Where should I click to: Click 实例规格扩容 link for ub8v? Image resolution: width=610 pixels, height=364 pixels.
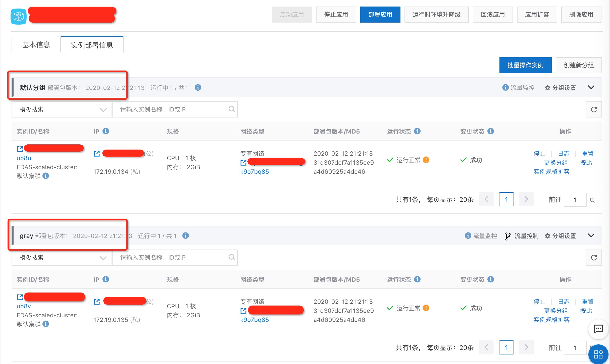pyautogui.click(x=551, y=320)
